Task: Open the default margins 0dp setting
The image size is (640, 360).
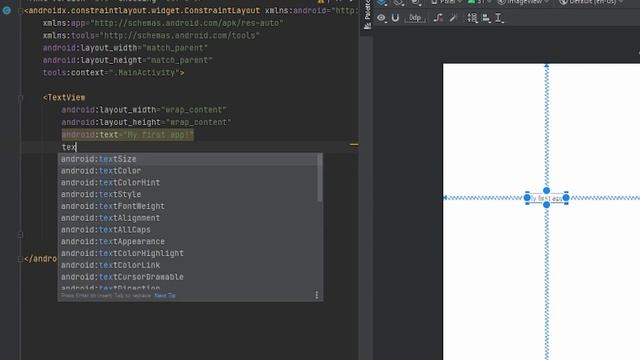Action: click(x=415, y=18)
